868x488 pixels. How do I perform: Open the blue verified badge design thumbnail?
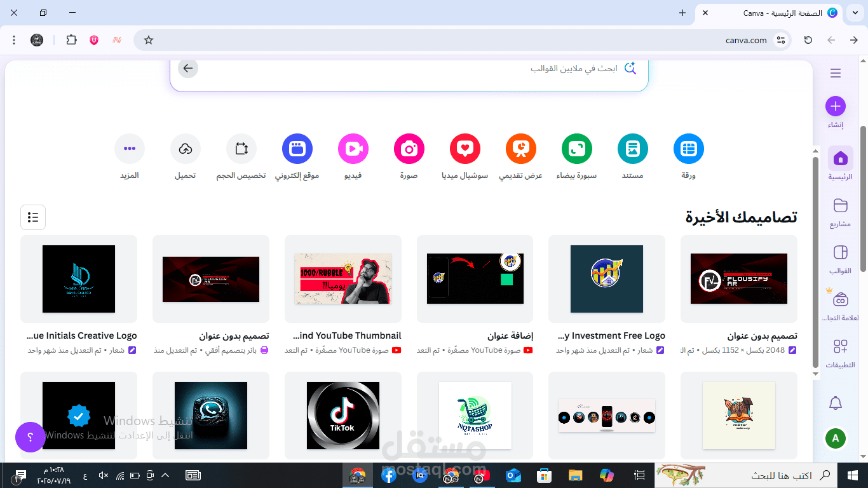[x=79, y=416]
